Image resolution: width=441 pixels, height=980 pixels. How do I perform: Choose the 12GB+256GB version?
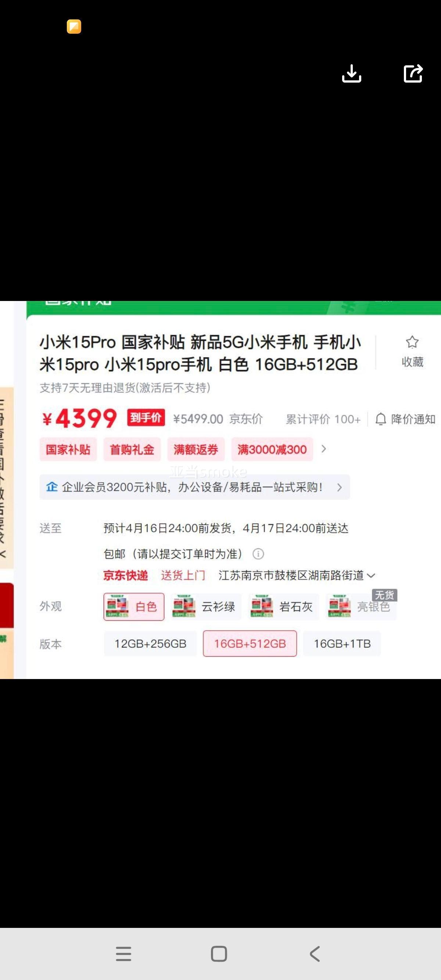[x=150, y=643]
